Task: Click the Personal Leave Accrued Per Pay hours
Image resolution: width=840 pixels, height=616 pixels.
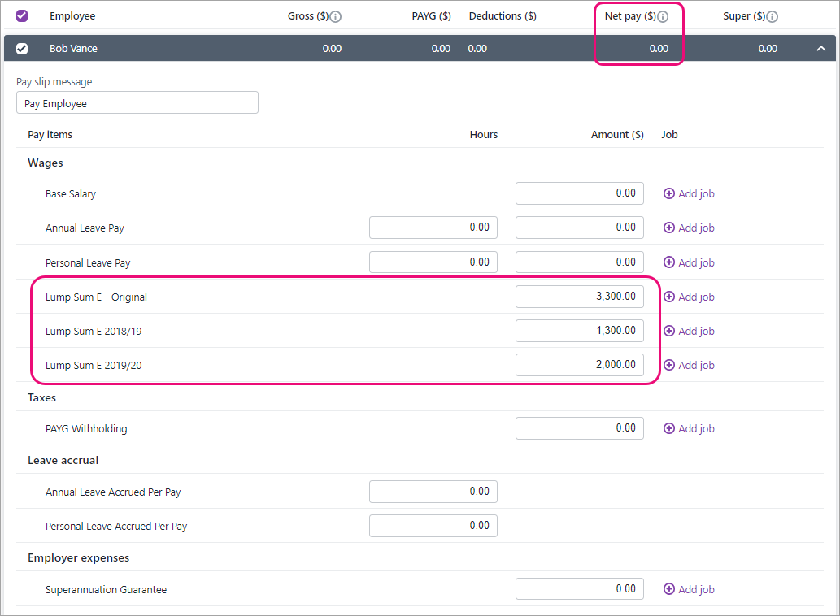Action: tap(433, 527)
